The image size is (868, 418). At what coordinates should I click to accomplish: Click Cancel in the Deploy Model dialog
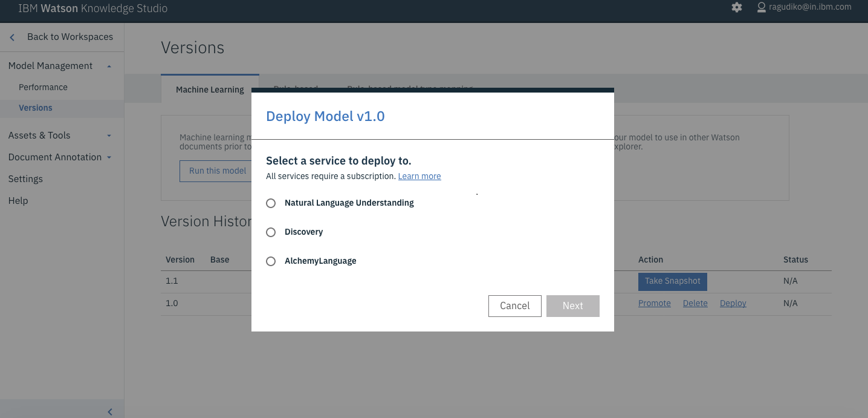[x=515, y=306]
